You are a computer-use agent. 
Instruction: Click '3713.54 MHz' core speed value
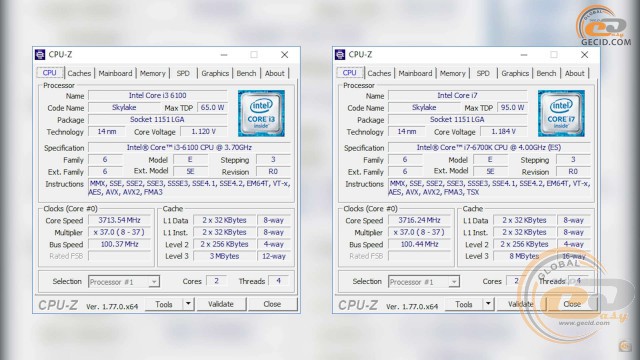pyautogui.click(x=119, y=220)
